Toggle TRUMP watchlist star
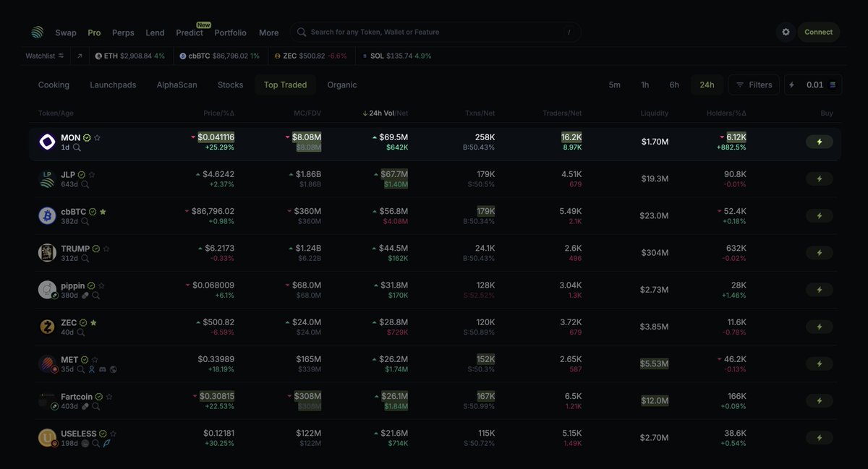This screenshot has height=469, width=868. [x=106, y=249]
